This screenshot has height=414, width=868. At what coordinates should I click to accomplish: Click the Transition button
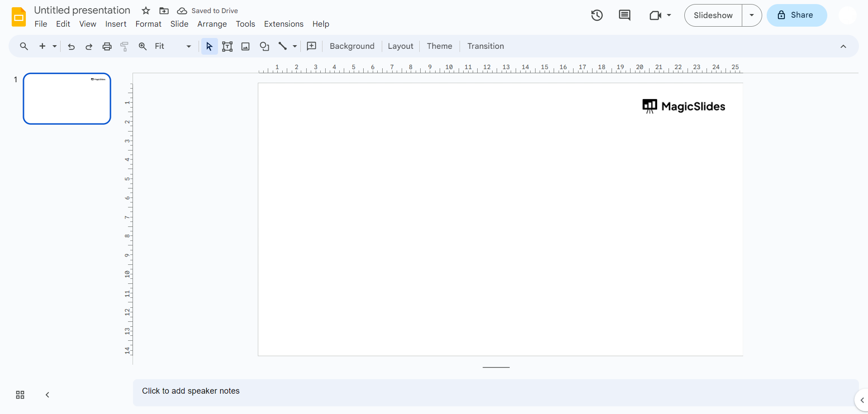coord(485,46)
